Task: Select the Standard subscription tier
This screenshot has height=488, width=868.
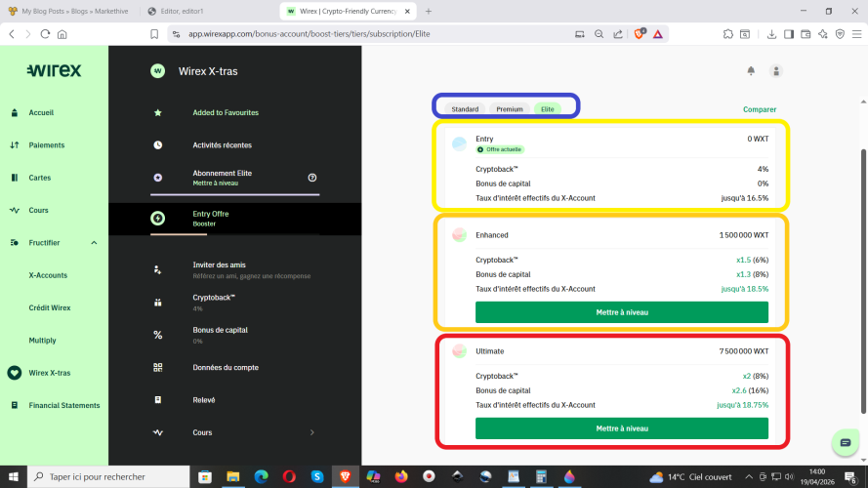Action: (465, 109)
